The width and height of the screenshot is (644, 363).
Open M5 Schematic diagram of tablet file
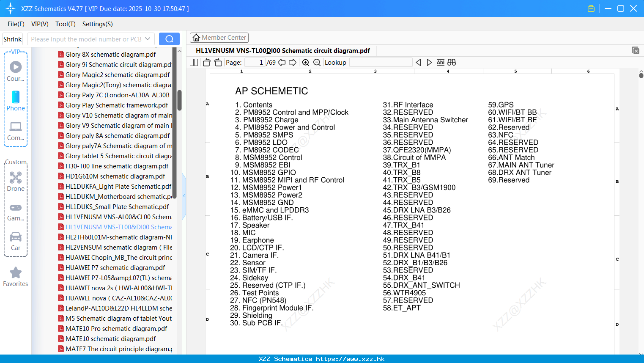point(115,319)
